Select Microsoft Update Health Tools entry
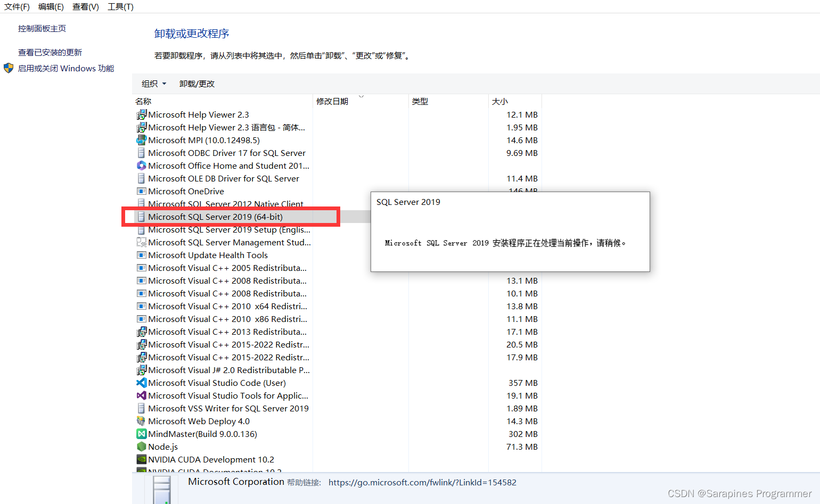 208,255
